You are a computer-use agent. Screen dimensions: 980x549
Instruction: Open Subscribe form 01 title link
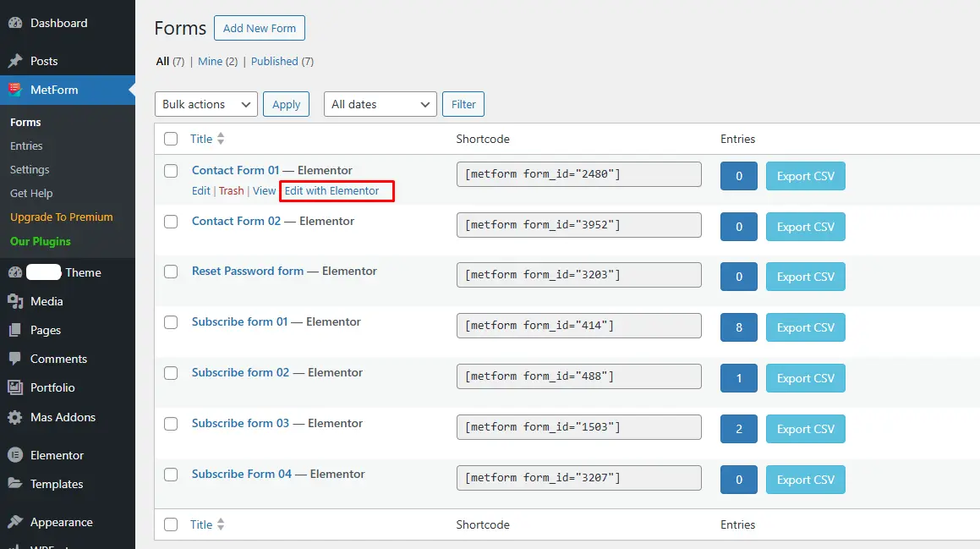point(239,321)
